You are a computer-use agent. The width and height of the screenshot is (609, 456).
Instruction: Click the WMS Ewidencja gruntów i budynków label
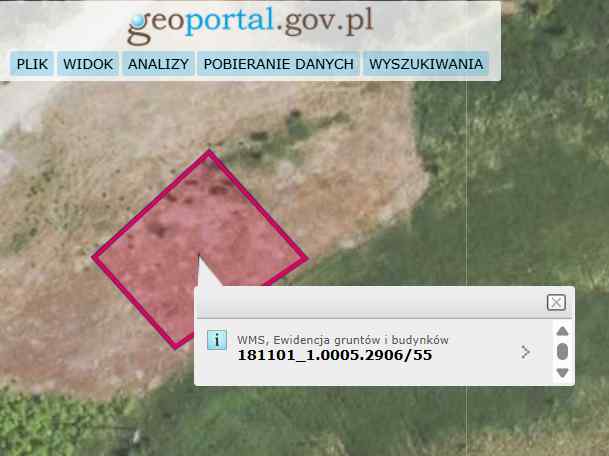(x=342, y=340)
